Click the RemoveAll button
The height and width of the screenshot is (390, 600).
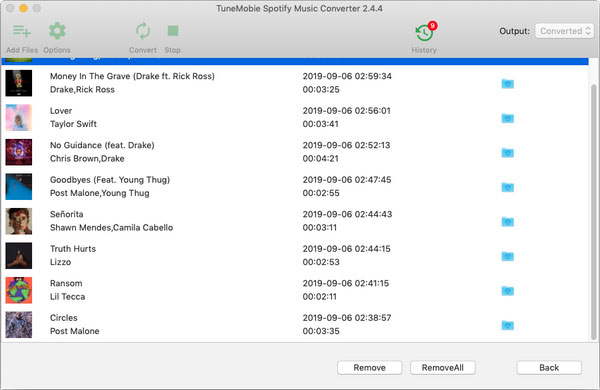tap(443, 368)
